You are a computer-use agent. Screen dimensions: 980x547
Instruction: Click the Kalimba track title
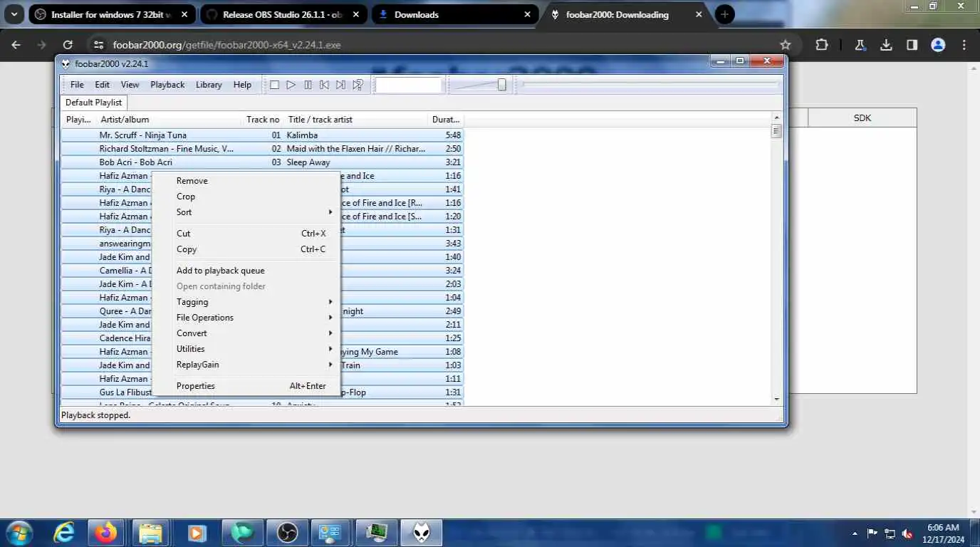point(302,135)
